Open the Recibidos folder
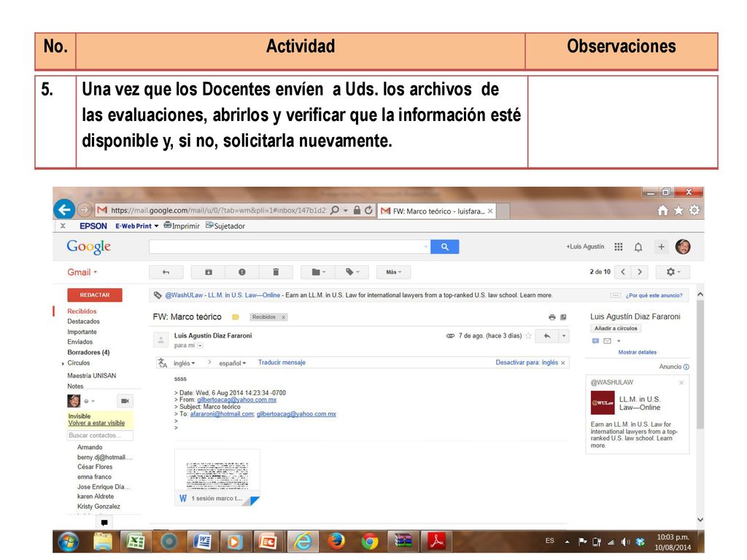The width and height of the screenshot is (747, 560). [82, 311]
